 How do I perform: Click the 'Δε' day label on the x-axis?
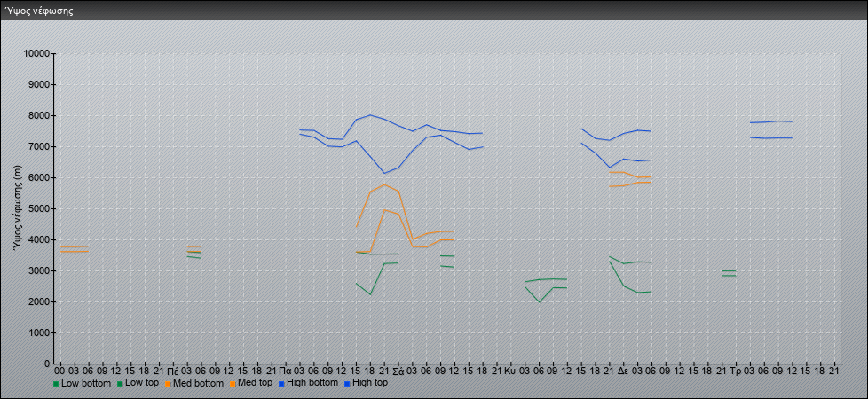pyautogui.click(x=623, y=371)
